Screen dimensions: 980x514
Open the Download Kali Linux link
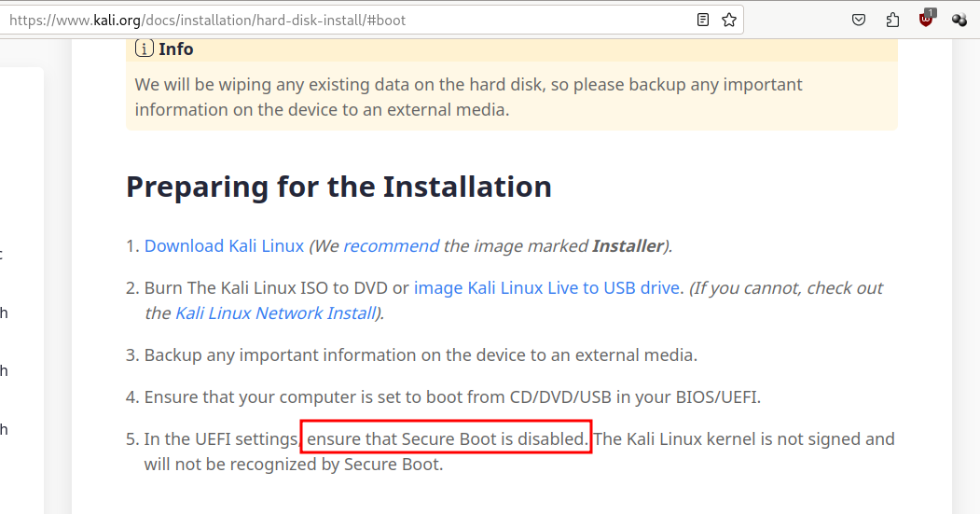(224, 245)
